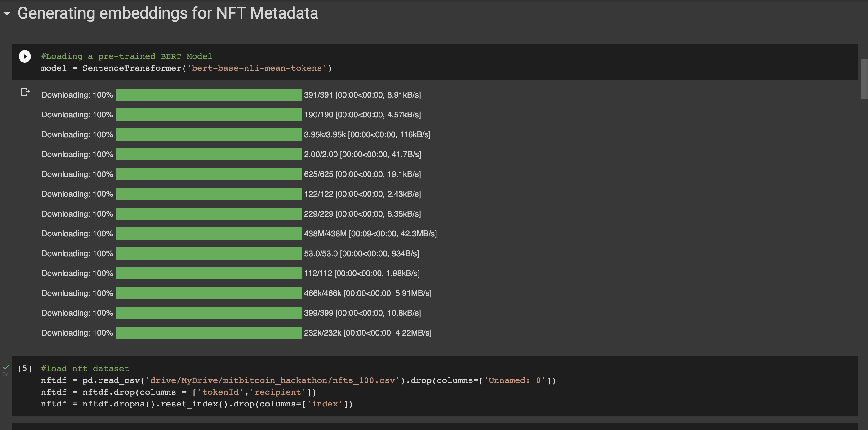Screen dimensions: 868x430
Task: Click the #load nft dataset comment
Action: coord(85,368)
